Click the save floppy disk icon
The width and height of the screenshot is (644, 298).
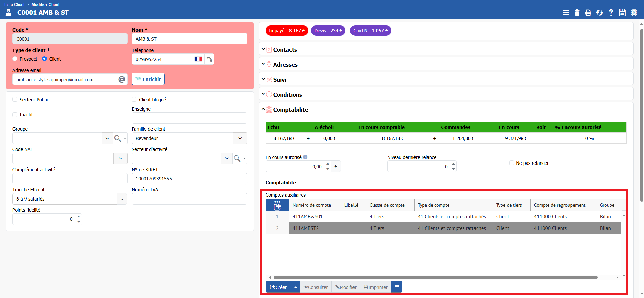pos(622,12)
